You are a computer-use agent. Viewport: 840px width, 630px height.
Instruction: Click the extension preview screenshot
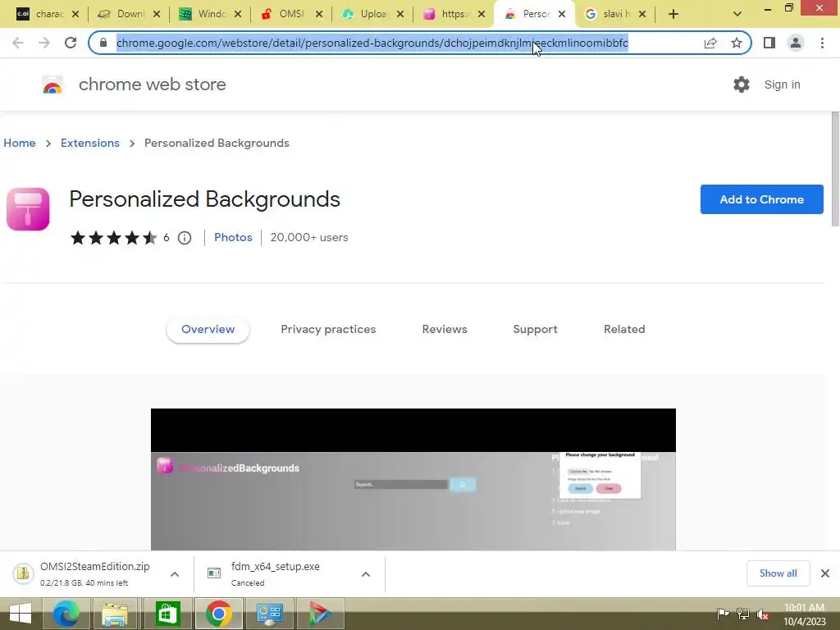413,479
